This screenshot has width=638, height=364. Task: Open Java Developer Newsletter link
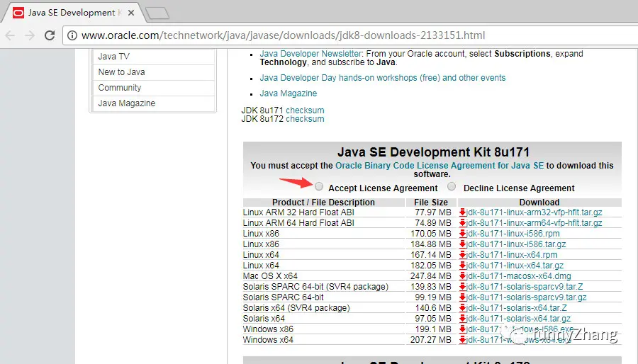click(310, 54)
